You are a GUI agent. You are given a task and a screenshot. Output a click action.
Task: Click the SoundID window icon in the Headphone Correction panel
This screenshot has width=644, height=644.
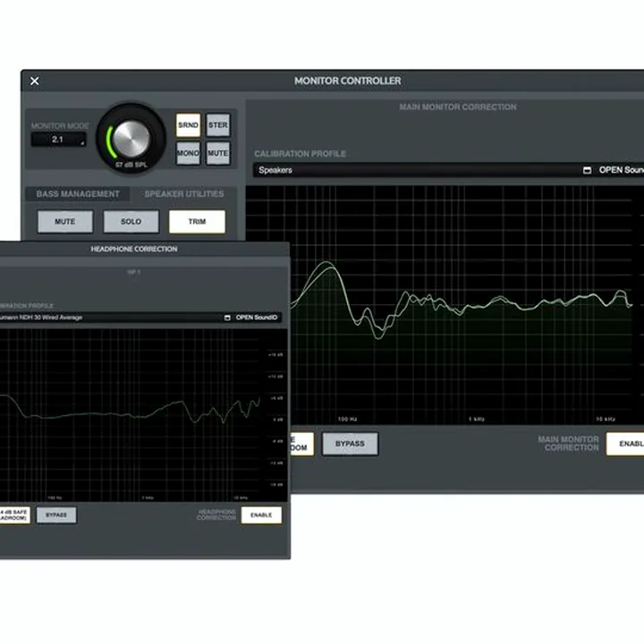pos(227,318)
